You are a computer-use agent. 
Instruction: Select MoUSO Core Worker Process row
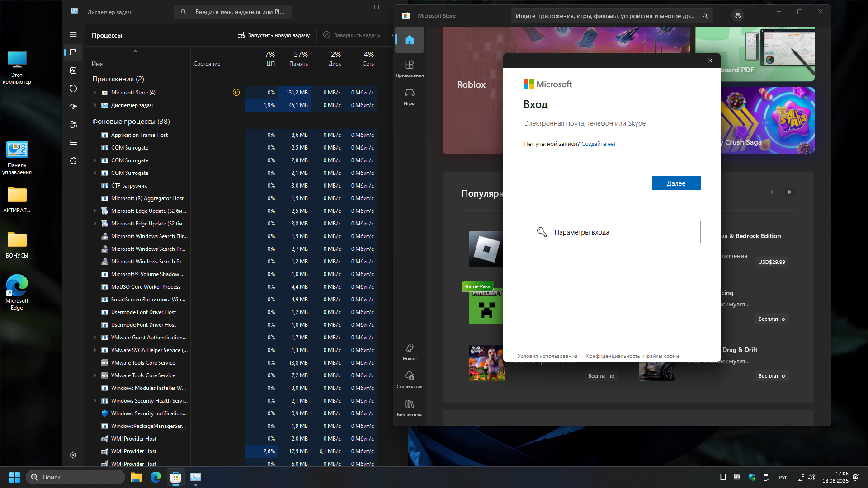coord(231,287)
